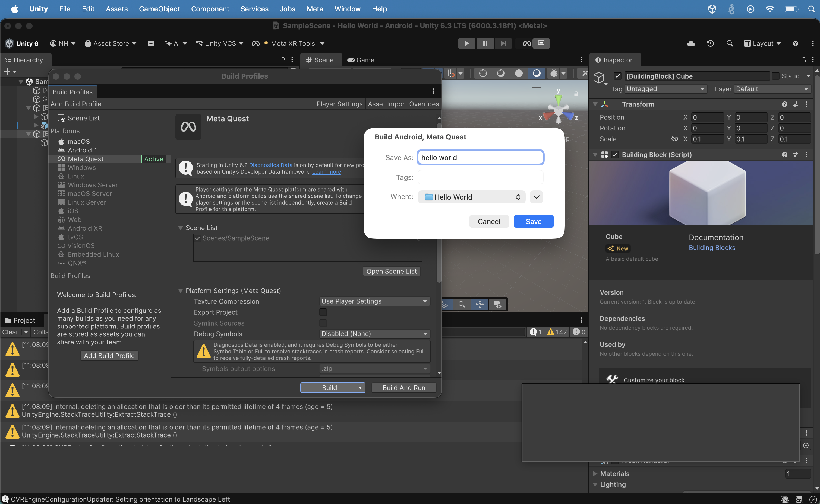This screenshot has width=820, height=504.
Task: Open Undo History from the clock icon
Action: pos(710,43)
